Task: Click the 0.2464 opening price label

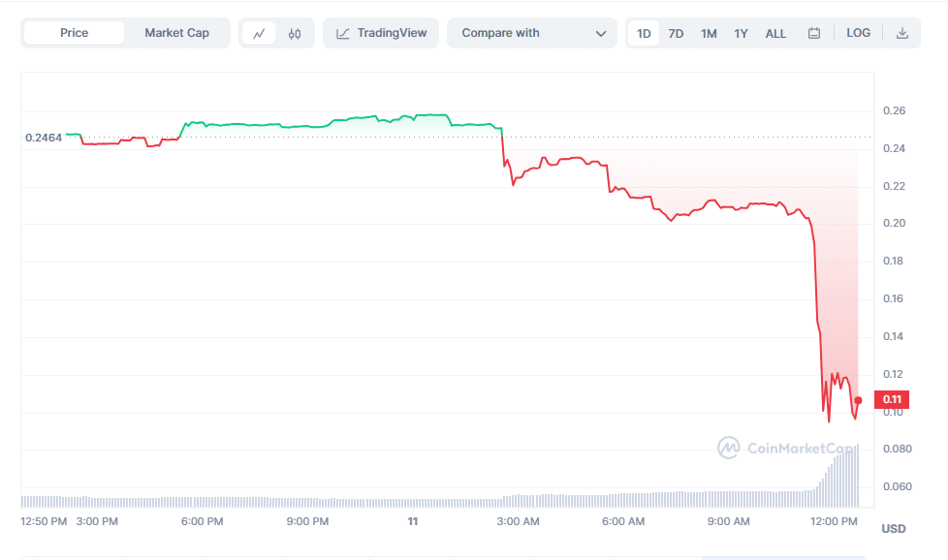Action: click(44, 138)
